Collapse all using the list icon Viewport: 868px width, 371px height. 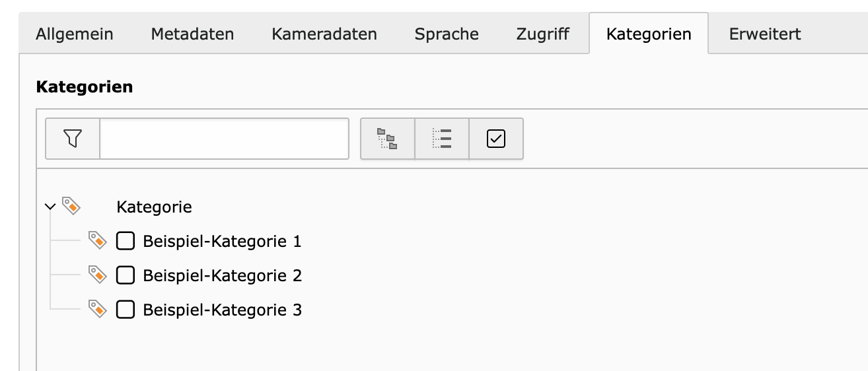[x=442, y=139]
